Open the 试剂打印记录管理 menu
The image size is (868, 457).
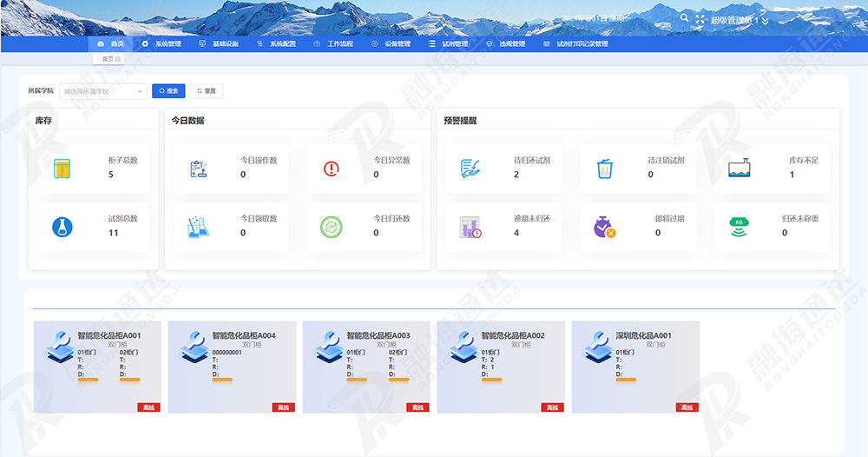click(x=575, y=43)
